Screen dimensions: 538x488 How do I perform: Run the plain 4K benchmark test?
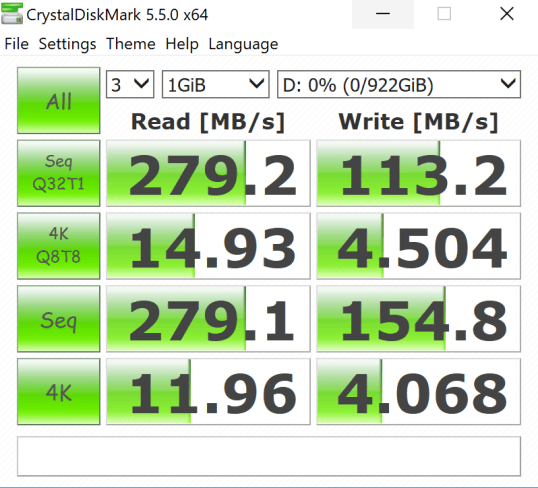(x=59, y=392)
